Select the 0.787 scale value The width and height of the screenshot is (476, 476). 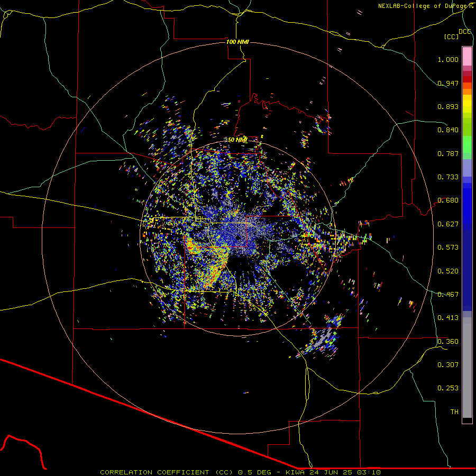(x=448, y=153)
